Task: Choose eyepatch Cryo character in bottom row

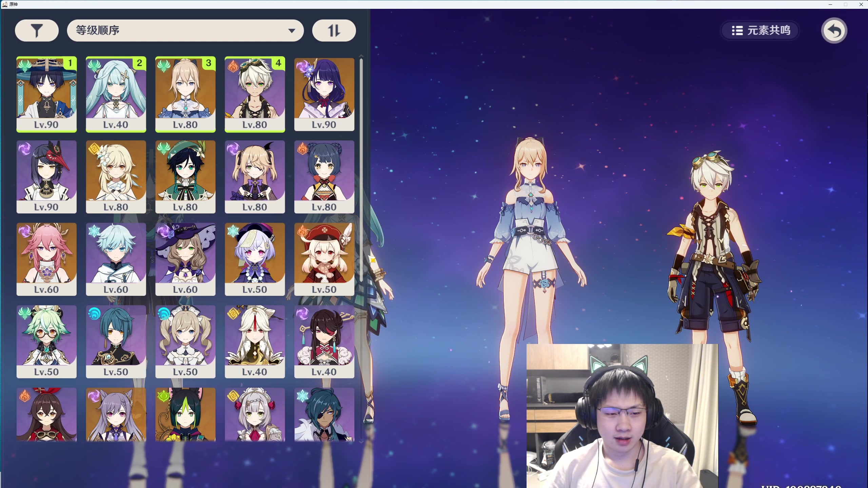Action: (x=324, y=414)
